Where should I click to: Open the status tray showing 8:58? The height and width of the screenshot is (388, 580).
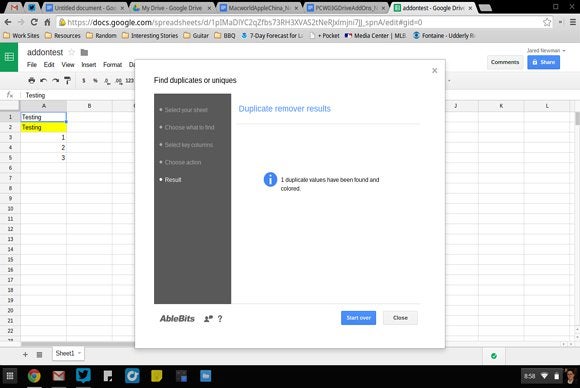(x=542, y=376)
